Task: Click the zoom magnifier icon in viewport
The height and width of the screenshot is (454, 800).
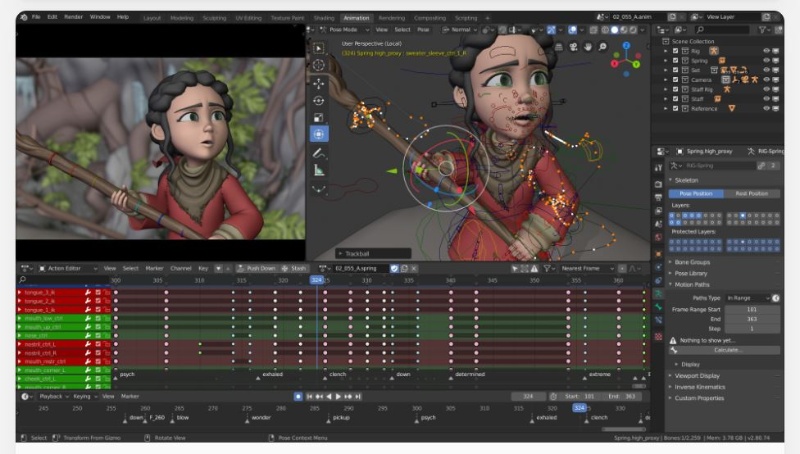Action: tap(603, 47)
